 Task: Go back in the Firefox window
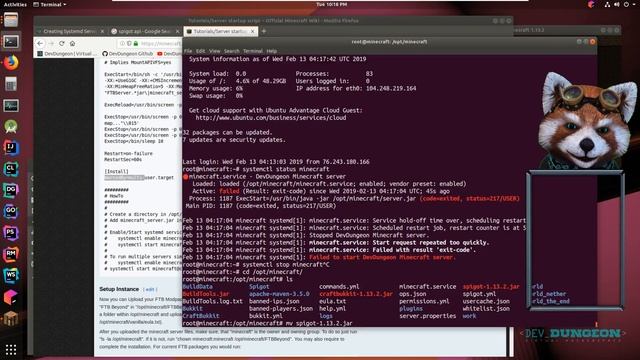[x=40, y=43]
